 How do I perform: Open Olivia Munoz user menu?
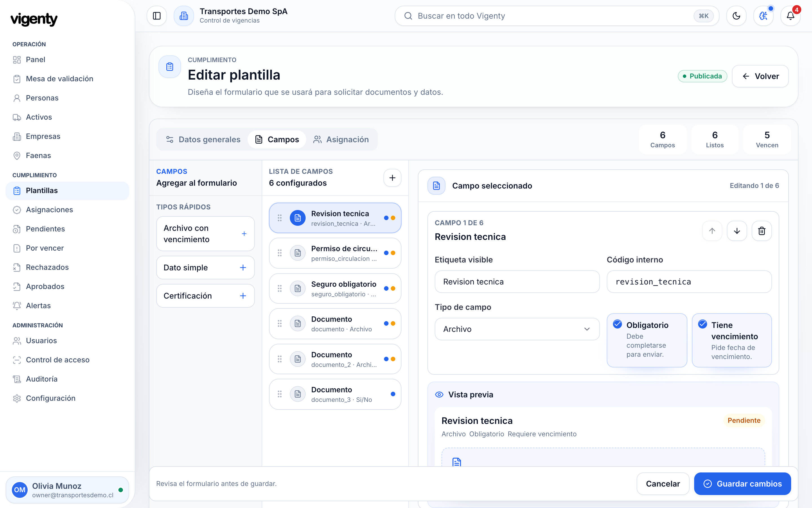point(67,490)
